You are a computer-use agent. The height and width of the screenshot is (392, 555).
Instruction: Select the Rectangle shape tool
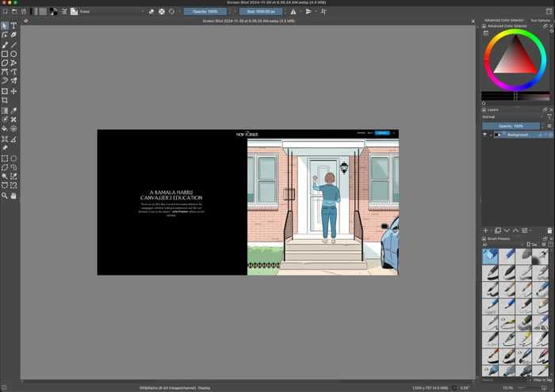(5, 54)
